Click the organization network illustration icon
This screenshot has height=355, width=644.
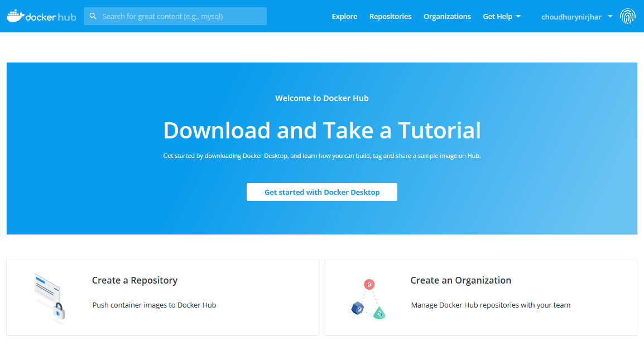[368, 299]
